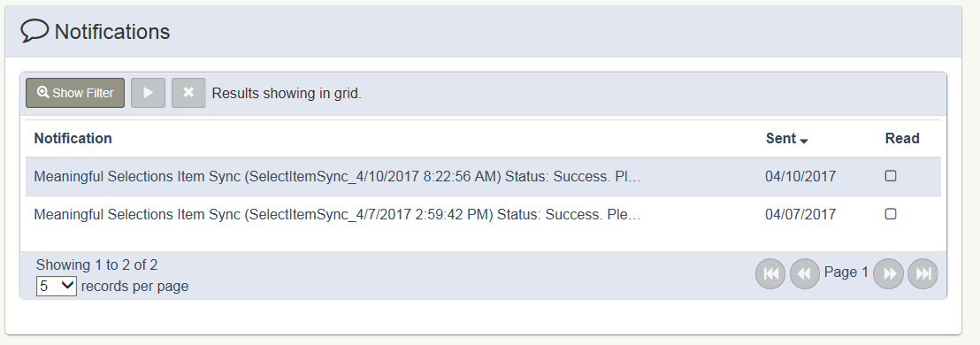Go to next page of results
980x345 pixels.
(x=888, y=273)
